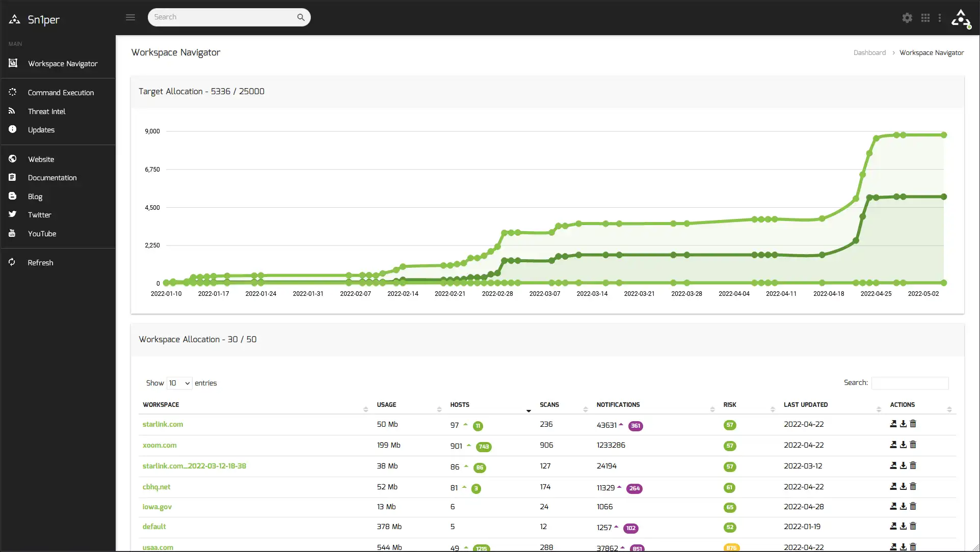
Task: Toggle the sidebar navigation menu
Action: click(x=129, y=17)
